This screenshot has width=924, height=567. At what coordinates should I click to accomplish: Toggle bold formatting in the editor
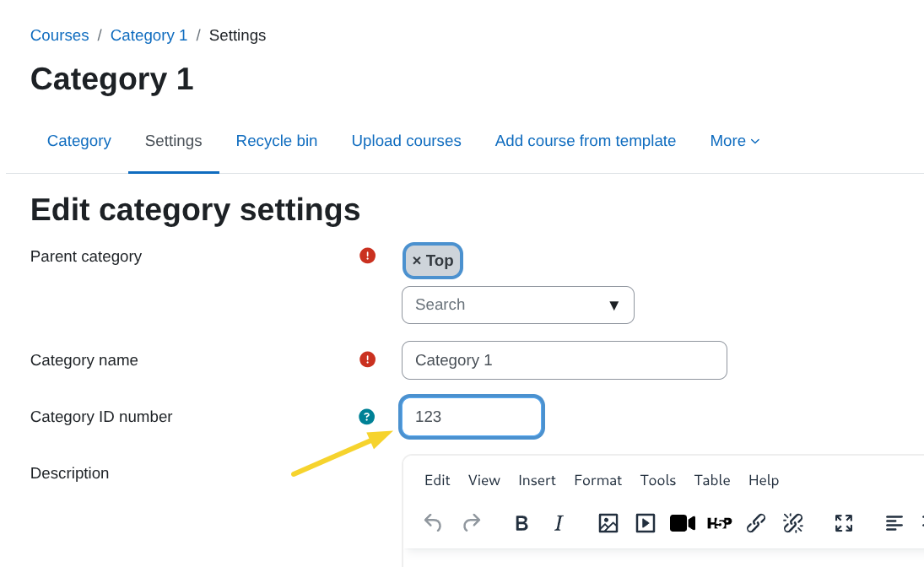point(521,523)
